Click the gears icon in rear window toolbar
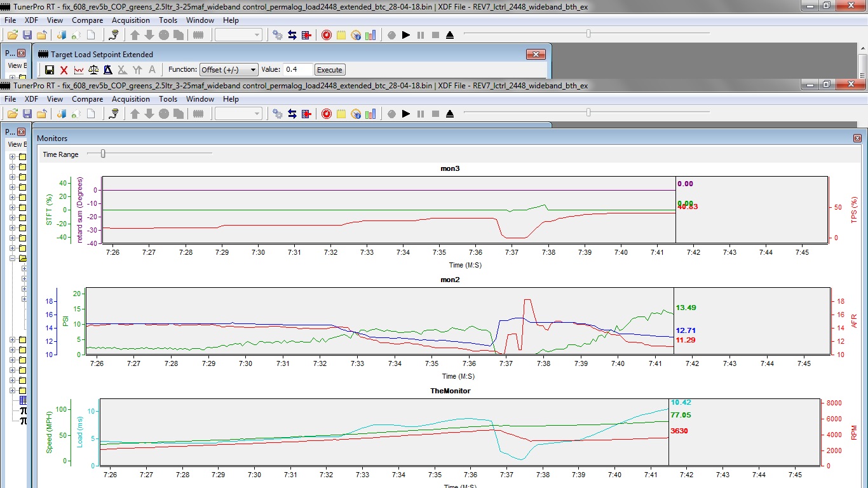868x488 pixels. [x=278, y=35]
